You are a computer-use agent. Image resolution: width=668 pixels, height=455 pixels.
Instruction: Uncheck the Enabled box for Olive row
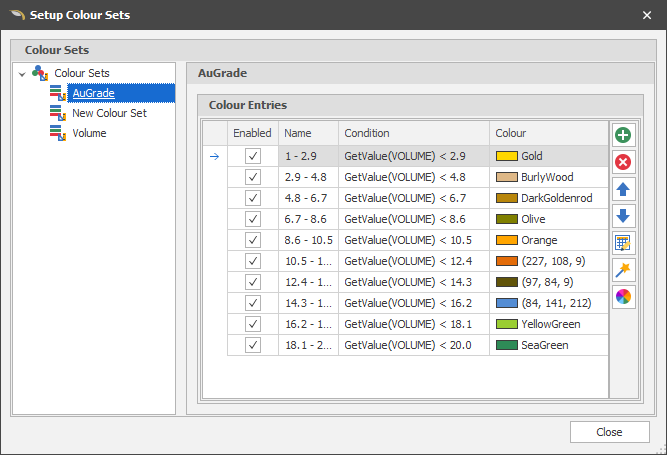253,219
